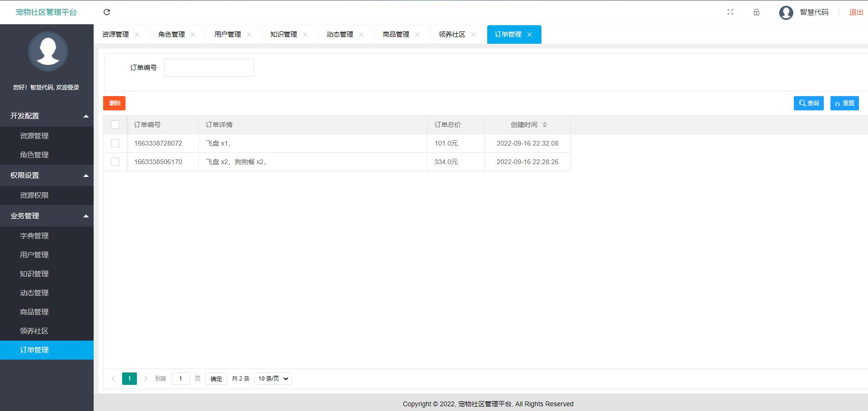Close the active 订单管理 tab
The width and height of the screenshot is (868, 411).
click(x=530, y=34)
